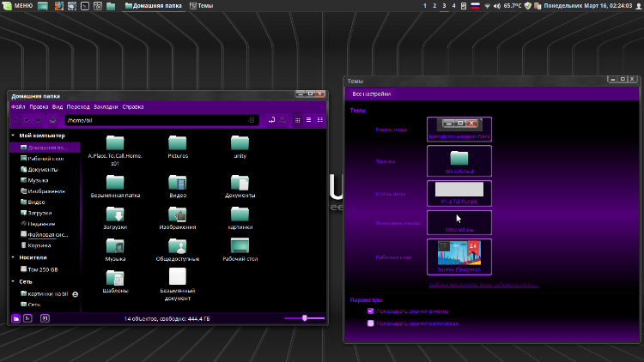Eject the картинки на bil network mount

tap(76, 293)
